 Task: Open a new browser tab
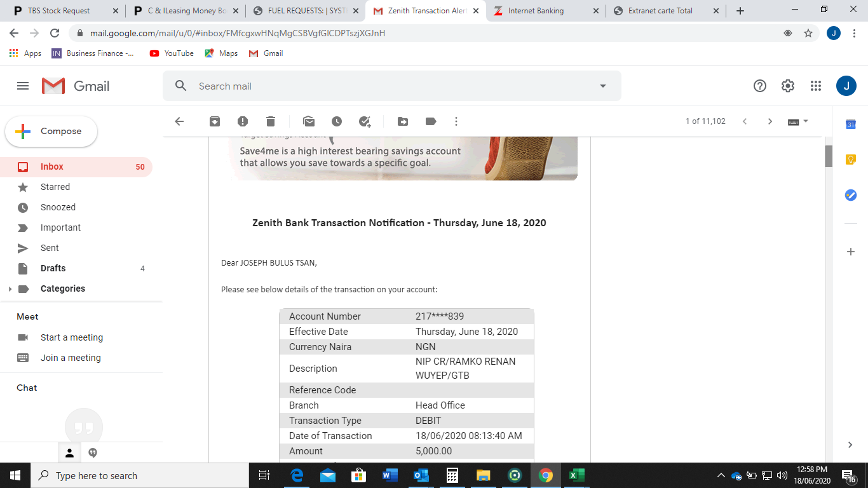[x=740, y=11]
